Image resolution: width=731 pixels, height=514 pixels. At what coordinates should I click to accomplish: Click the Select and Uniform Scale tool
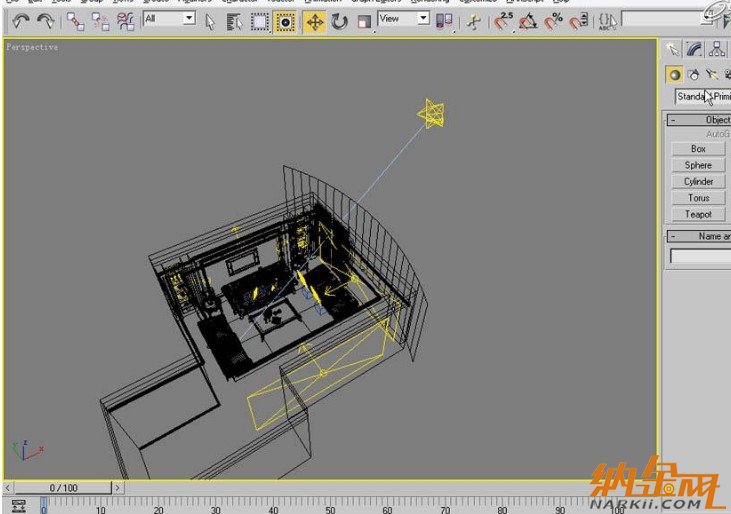click(363, 21)
